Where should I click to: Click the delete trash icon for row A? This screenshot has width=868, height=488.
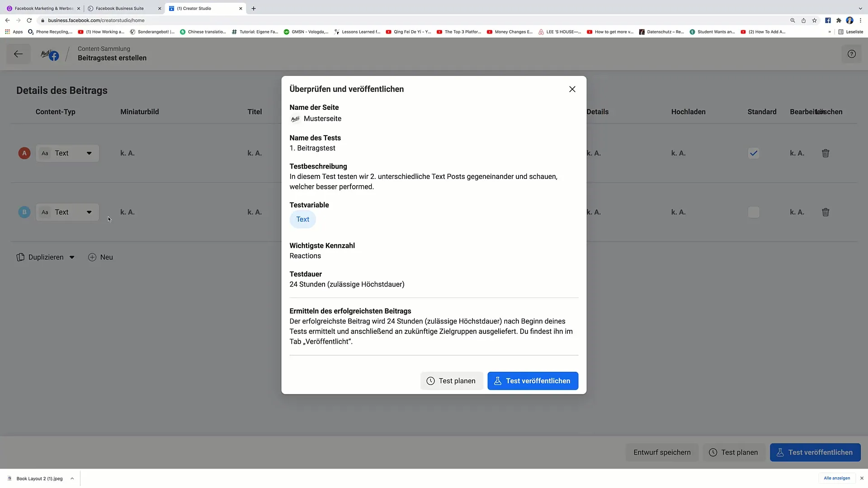[x=826, y=153]
